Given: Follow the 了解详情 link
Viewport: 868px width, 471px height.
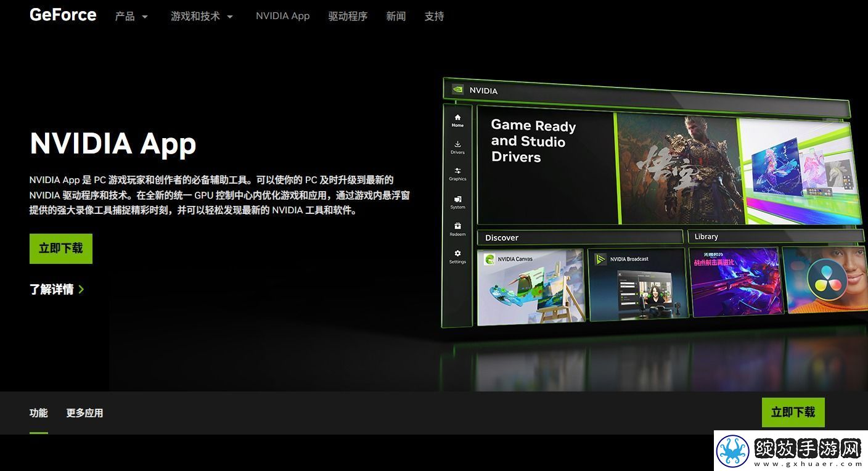Looking at the screenshot, I should [x=57, y=289].
